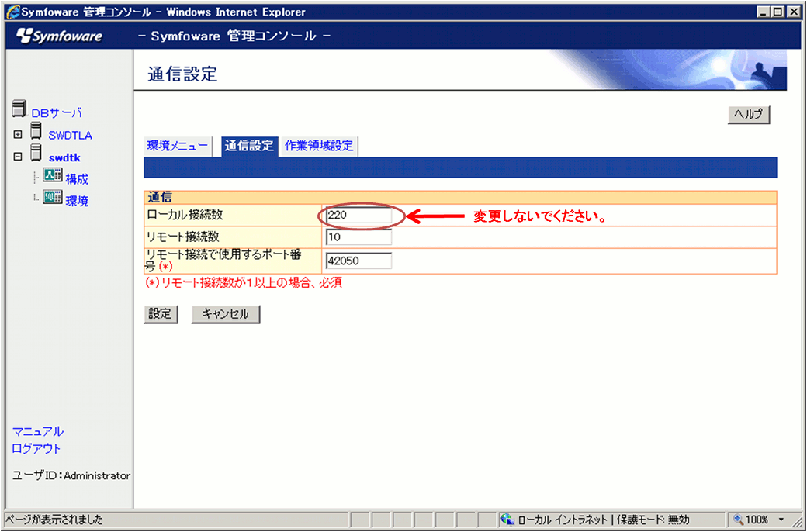807x532 pixels.
Task: Click the 通信 section header
Action: [x=160, y=197]
